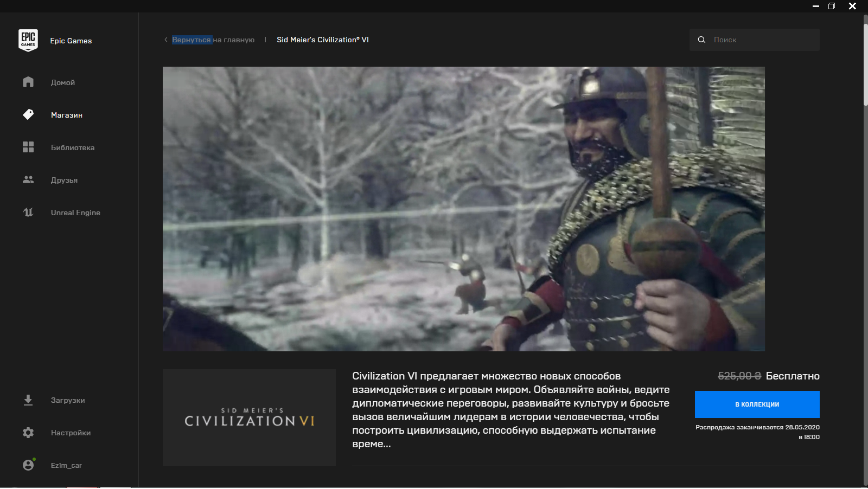Open Unreal Engine sidebar label
The image size is (868, 489).
tap(75, 213)
